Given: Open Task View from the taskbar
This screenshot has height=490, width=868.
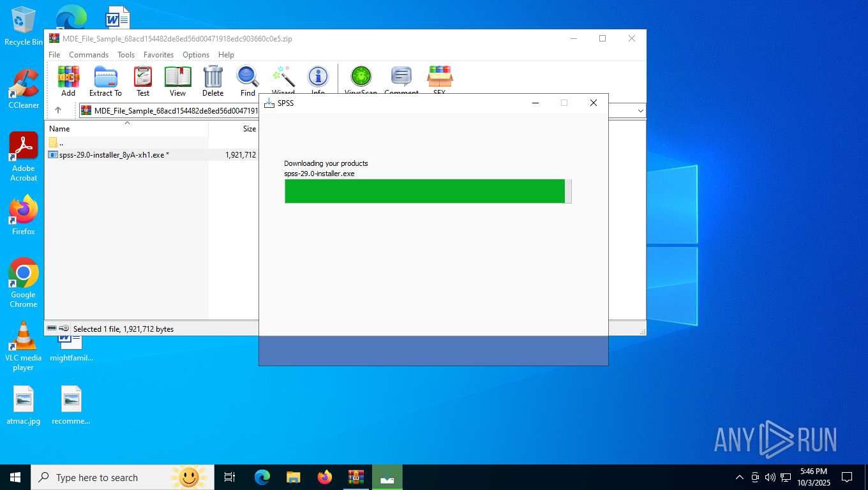Looking at the screenshot, I should pos(230,477).
